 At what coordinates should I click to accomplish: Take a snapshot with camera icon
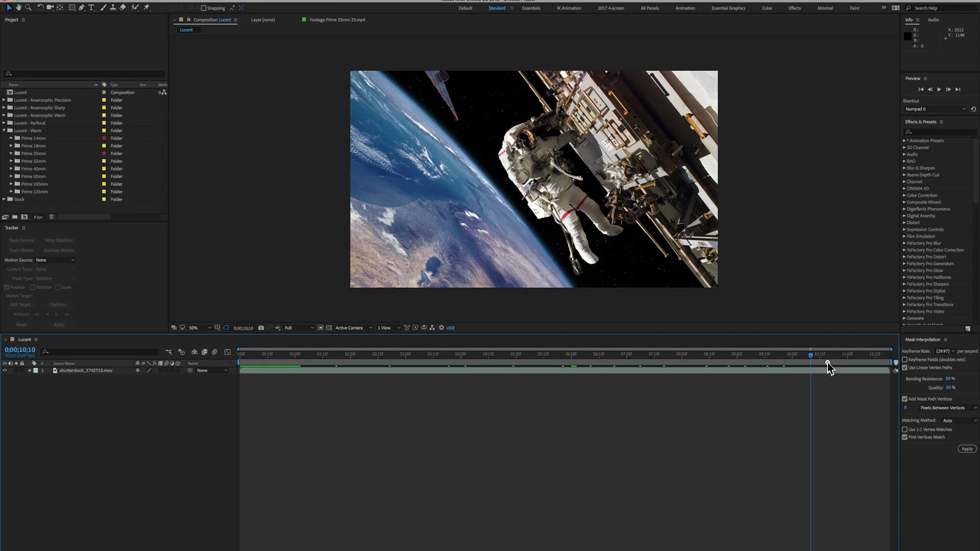(x=261, y=328)
